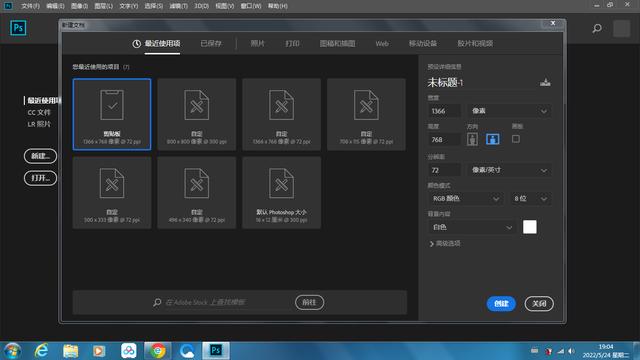Set landscape orientation icon
The width and height of the screenshot is (640, 360).
point(493,139)
